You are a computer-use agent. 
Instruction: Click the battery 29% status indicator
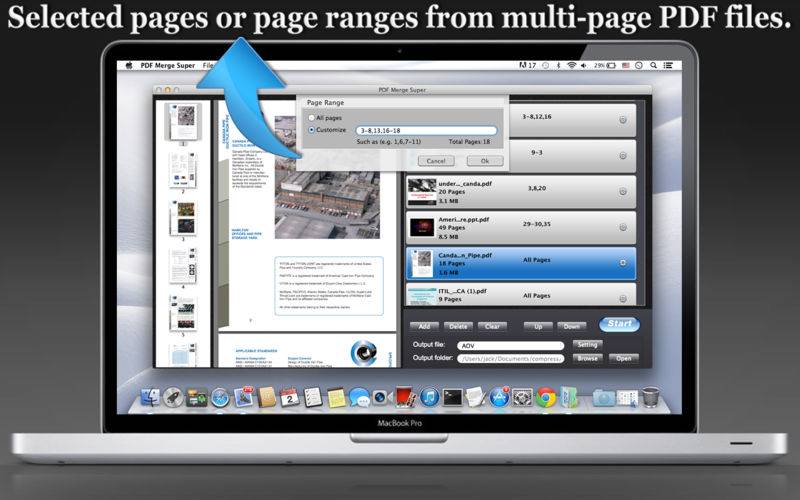605,65
